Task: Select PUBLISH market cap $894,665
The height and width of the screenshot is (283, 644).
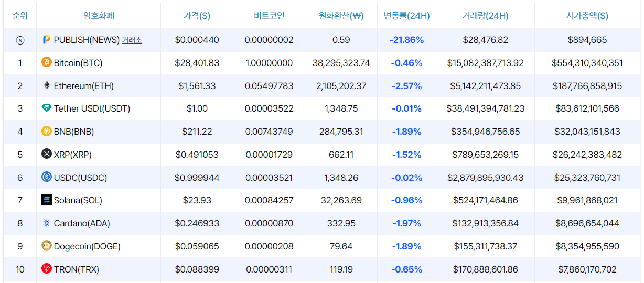Action: pos(587,40)
